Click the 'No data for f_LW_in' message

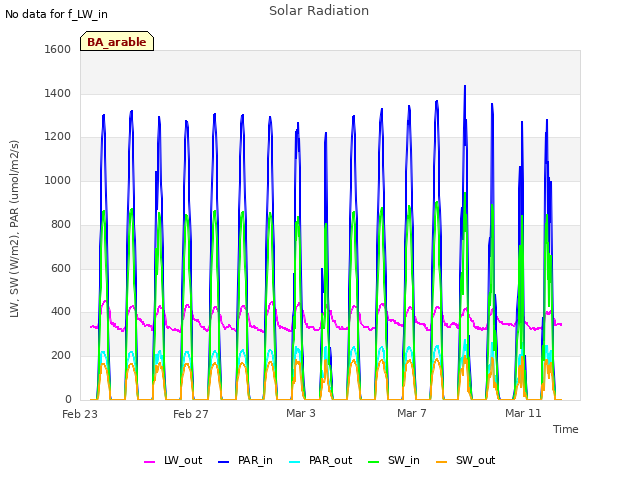[x=56, y=14]
